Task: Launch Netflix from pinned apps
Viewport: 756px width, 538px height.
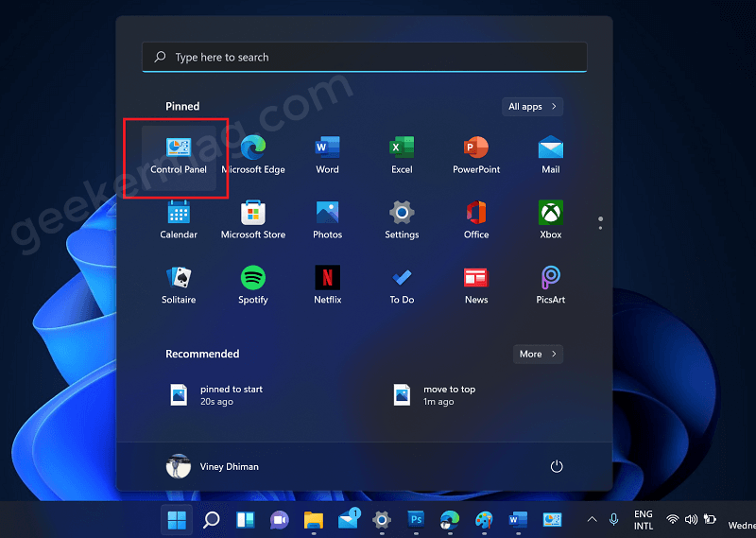Action: 327,286
